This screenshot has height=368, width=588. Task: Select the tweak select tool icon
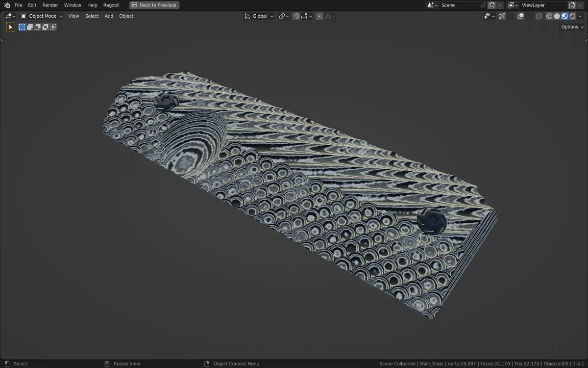click(x=10, y=27)
